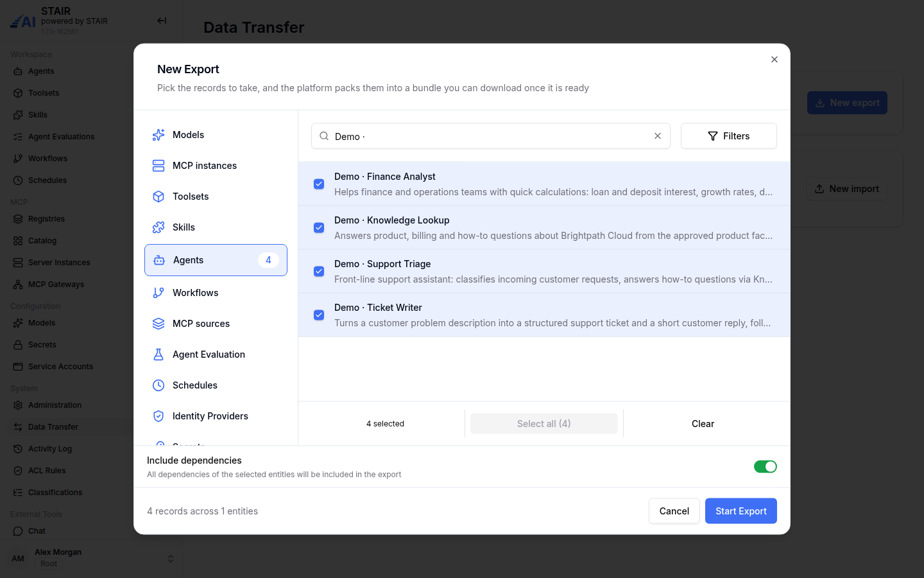
Task: Toggle Include dependencies switch off
Action: [766, 467]
